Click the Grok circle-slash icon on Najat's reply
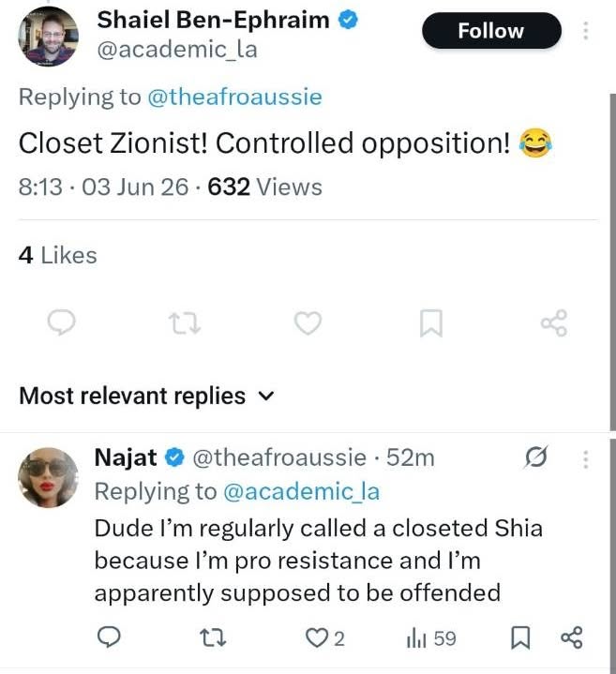The height and width of the screenshot is (674, 616). 535,457
